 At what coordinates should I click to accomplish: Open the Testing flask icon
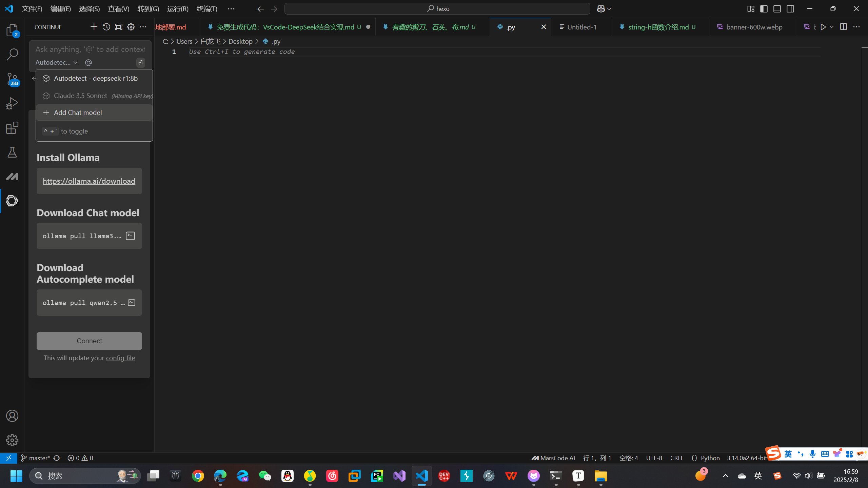click(12, 152)
